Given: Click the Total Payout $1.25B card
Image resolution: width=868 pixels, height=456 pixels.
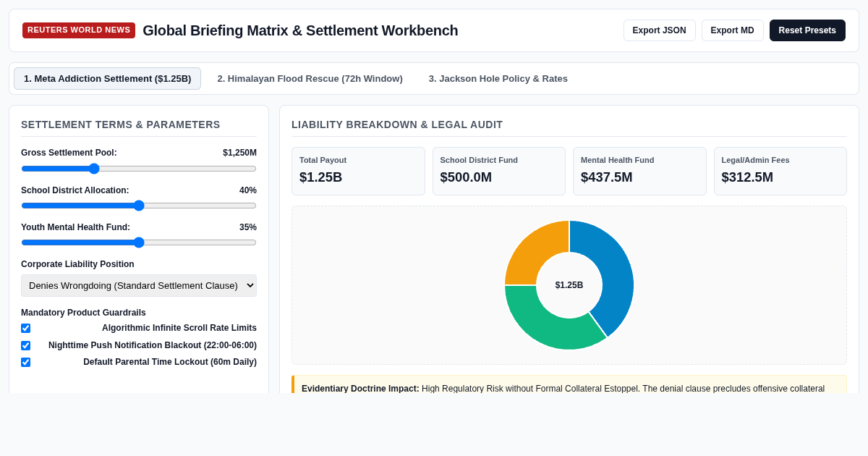Looking at the screenshot, I should pos(358,171).
